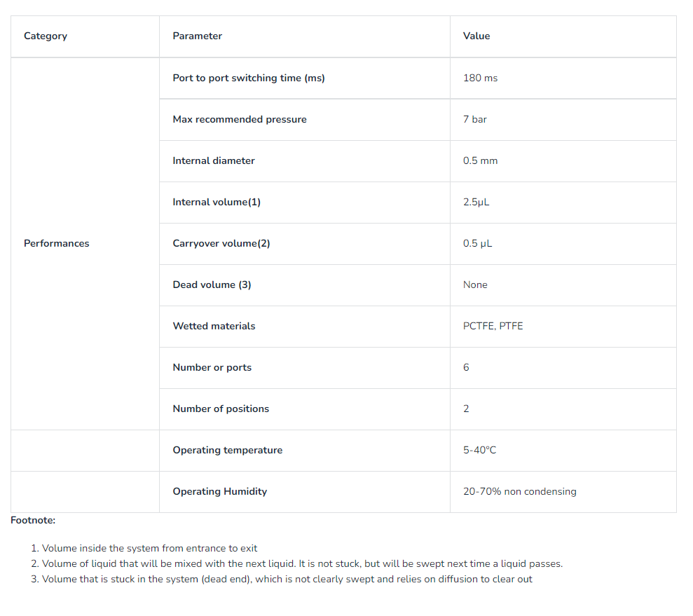The image size is (693, 616).
Task: Click the Number of positions parameter
Action: (x=221, y=409)
